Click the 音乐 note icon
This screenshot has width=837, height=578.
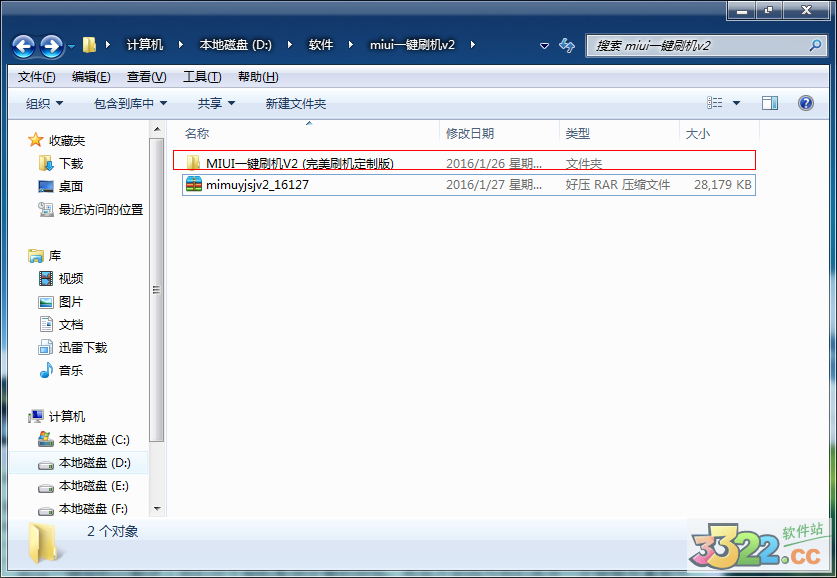46,370
